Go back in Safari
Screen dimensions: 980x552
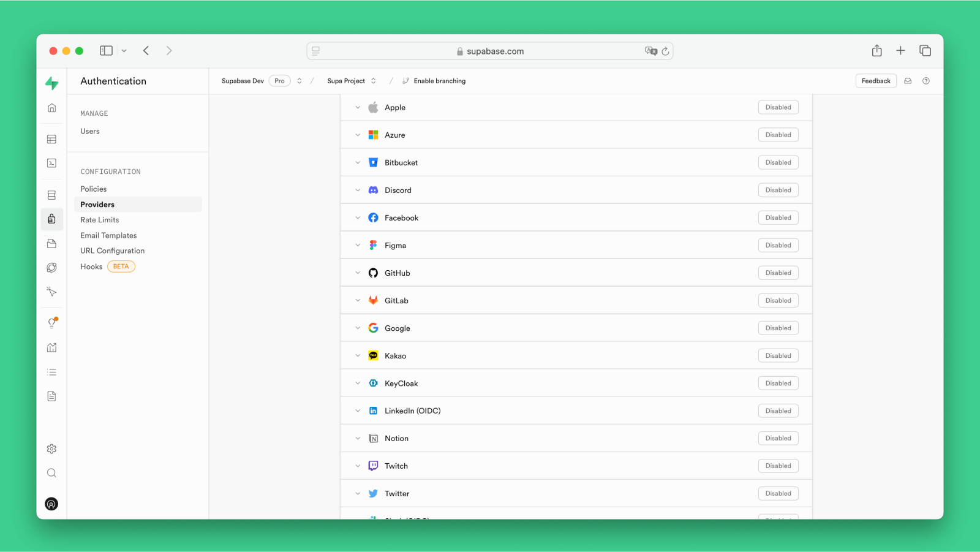pyautogui.click(x=146, y=50)
